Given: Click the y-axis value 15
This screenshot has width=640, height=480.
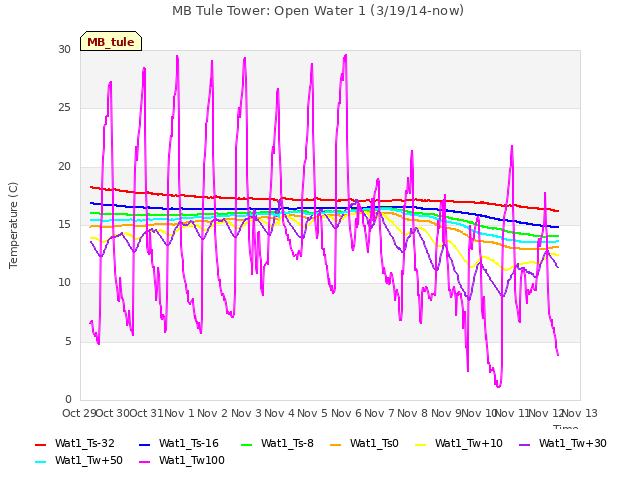Looking at the screenshot, I should (64, 225).
